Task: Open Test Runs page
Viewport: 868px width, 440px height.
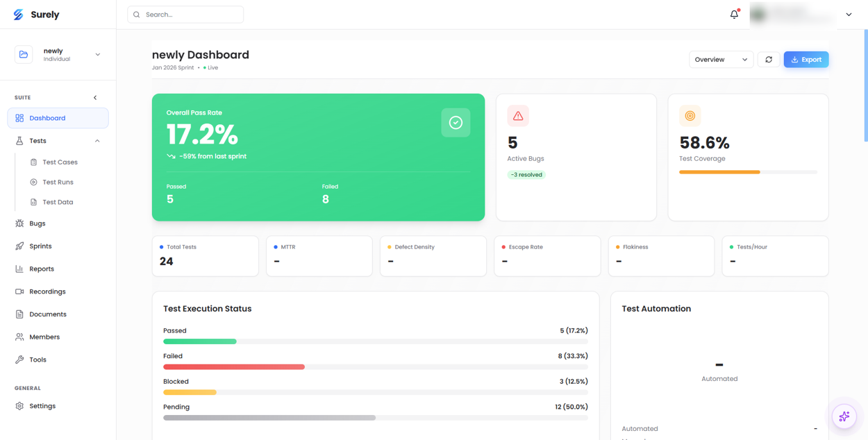Action: [58, 182]
